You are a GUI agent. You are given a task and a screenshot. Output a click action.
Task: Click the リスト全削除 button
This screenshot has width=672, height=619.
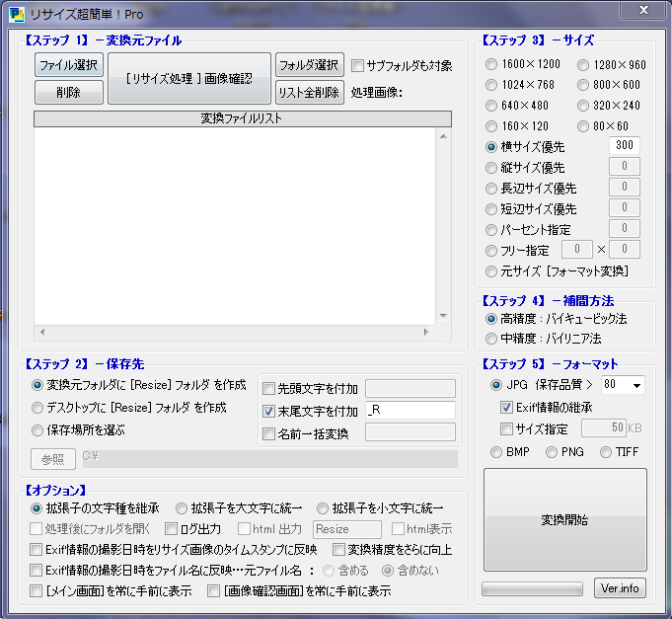[x=310, y=92]
